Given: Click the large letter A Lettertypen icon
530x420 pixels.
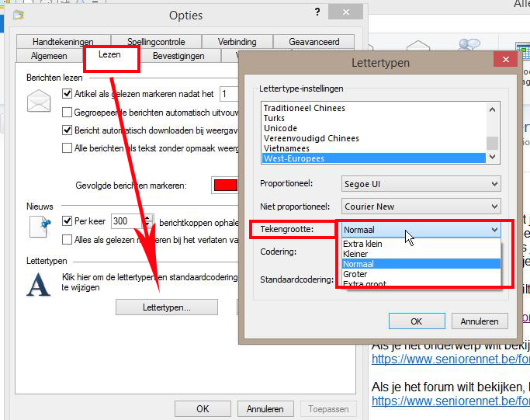Looking at the screenshot, I should point(38,284).
